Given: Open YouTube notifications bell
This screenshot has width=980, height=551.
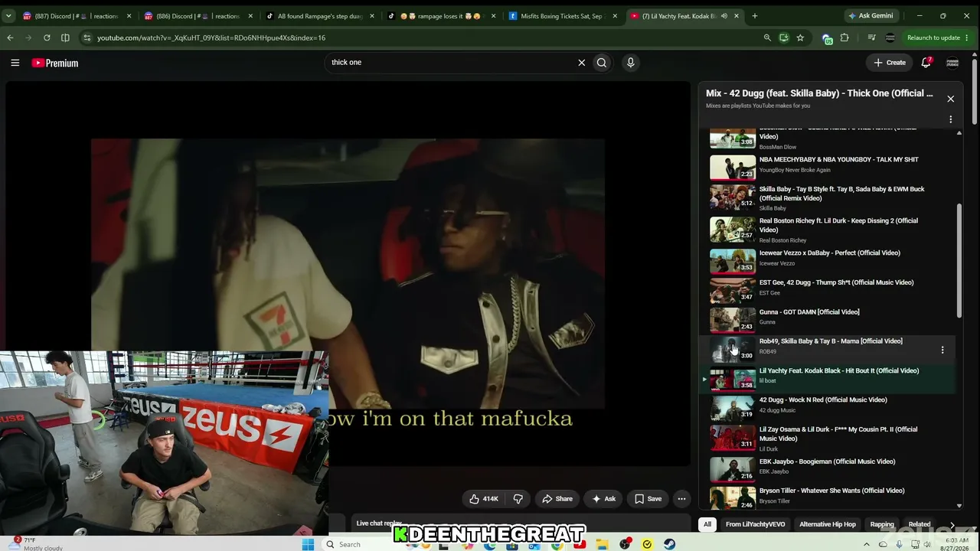Looking at the screenshot, I should pos(926,63).
